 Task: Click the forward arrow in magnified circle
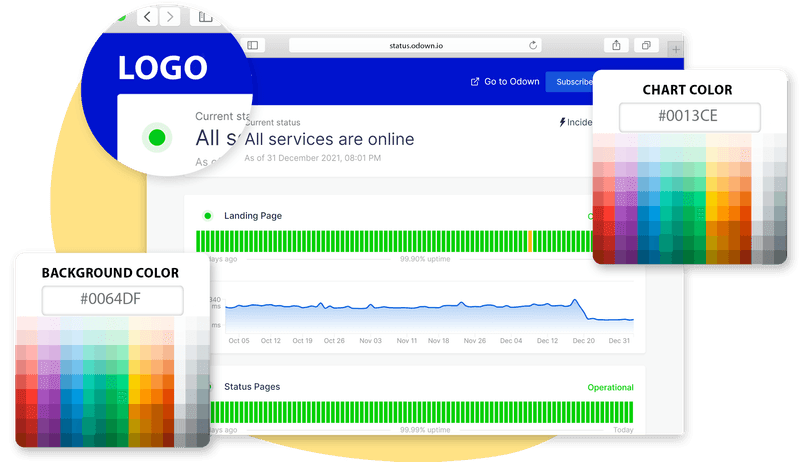(170, 17)
